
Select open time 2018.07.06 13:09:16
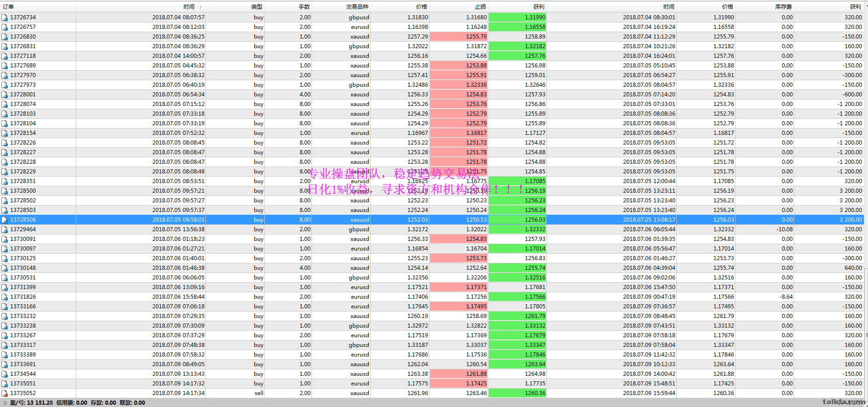coord(178,287)
